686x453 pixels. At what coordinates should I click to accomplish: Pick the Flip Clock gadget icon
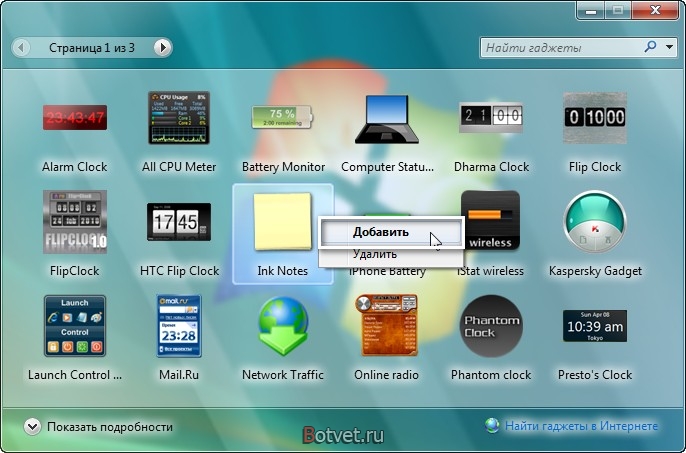point(595,118)
